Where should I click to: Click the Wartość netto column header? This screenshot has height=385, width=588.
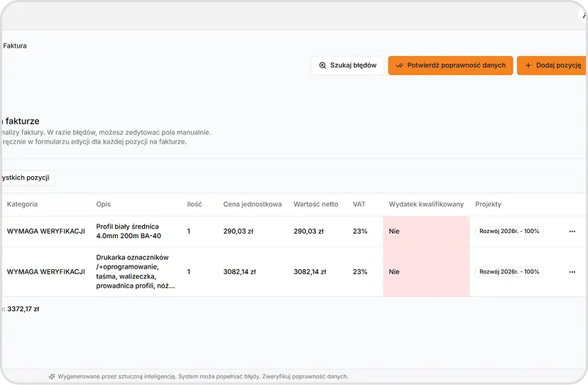click(316, 204)
